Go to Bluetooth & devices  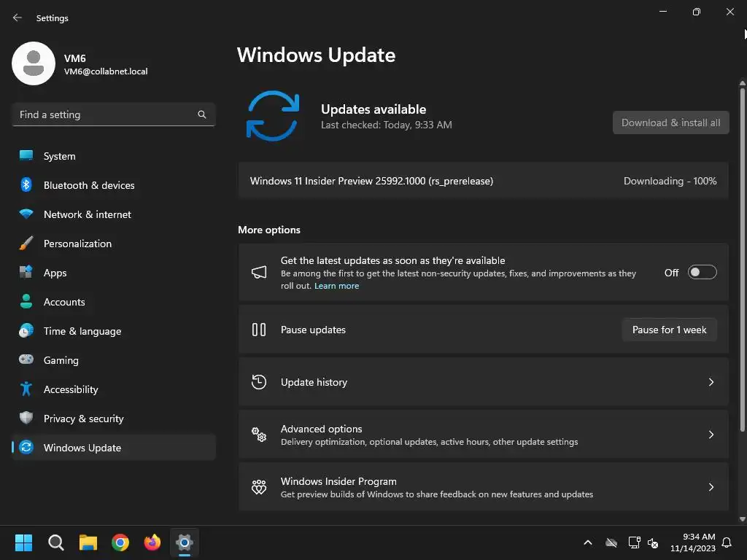pyautogui.click(x=114, y=184)
